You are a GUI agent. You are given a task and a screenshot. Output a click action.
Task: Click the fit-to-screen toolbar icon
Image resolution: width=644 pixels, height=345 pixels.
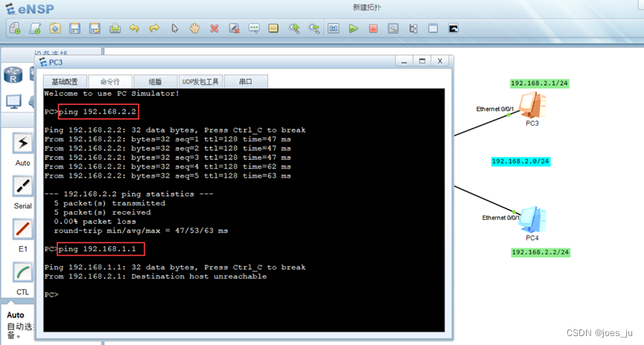click(x=334, y=28)
